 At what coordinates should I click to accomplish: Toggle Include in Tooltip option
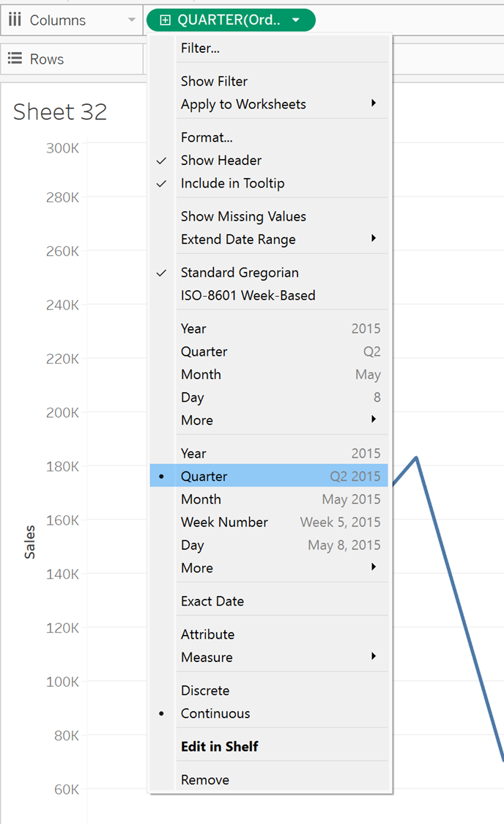(232, 183)
